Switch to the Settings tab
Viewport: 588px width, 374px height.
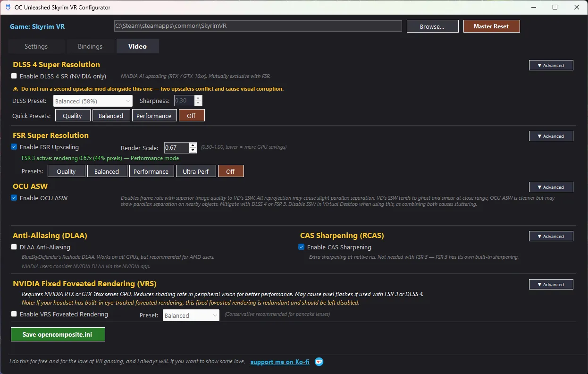point(36,46)
